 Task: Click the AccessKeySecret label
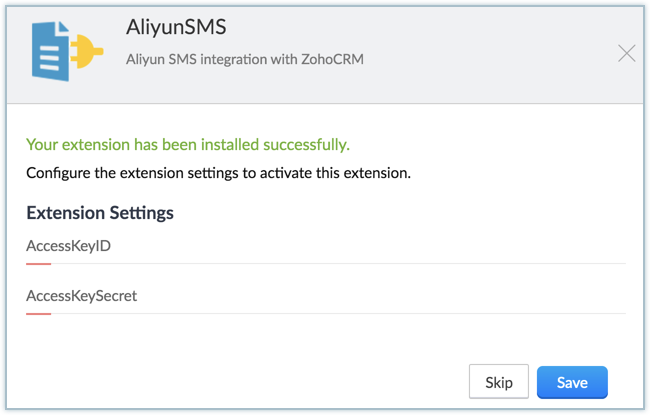pos(82,296)
